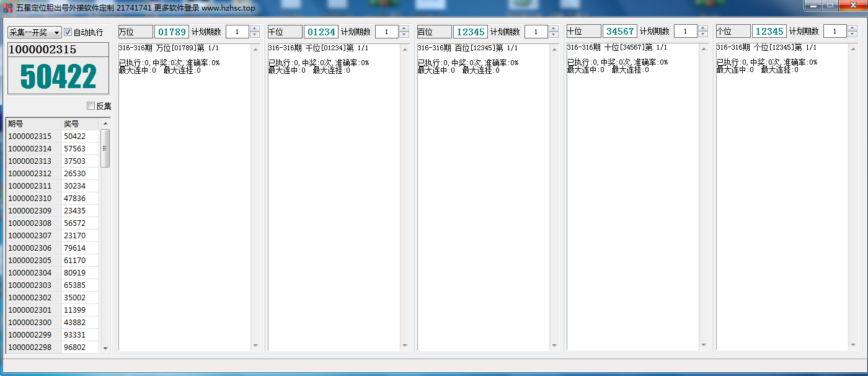Click the 期号 column header

[x=33, y=123]
